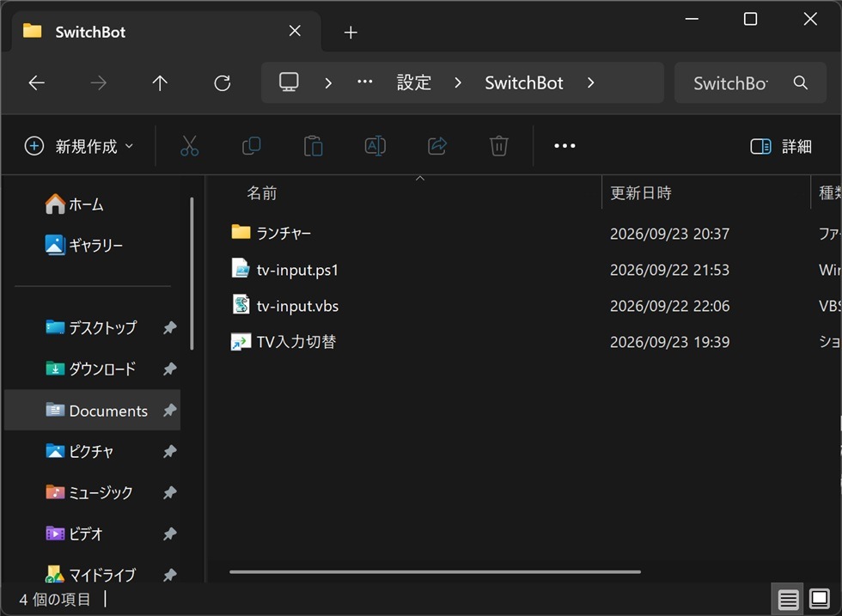
Task: Expand chevron after the PC icon
Action: pyautogui.click(x=328, y=82)
